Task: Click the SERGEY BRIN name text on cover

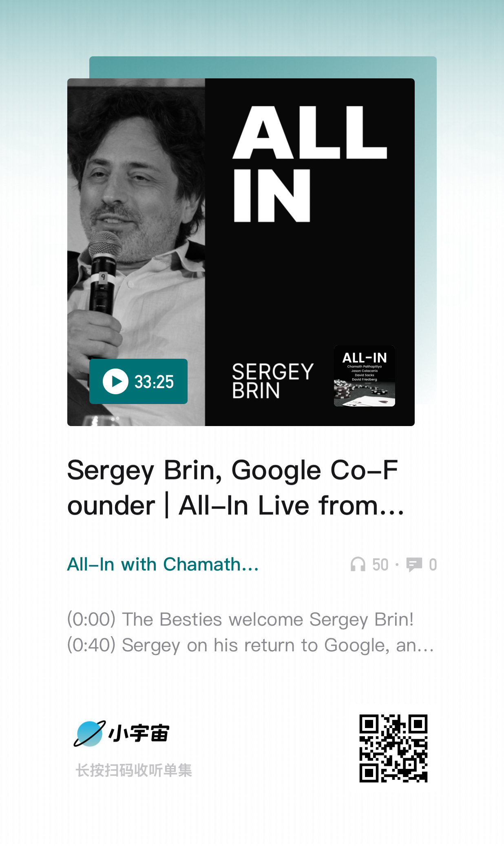Action: pos(273,381)
